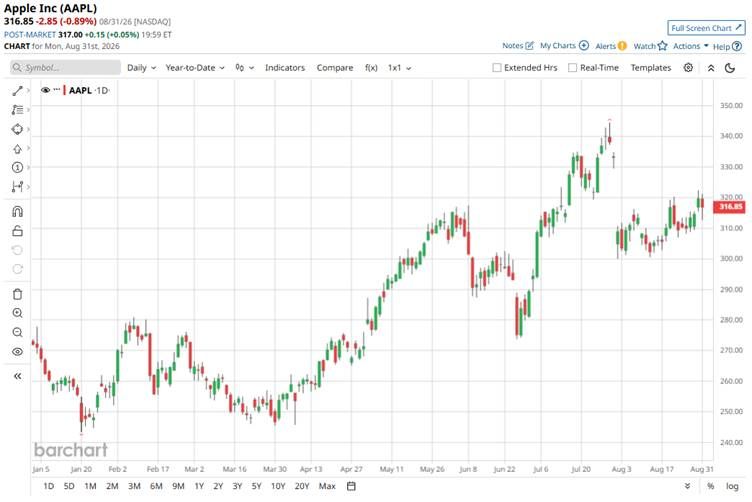Open the calendar date range picker

click(x=351, y=486)
